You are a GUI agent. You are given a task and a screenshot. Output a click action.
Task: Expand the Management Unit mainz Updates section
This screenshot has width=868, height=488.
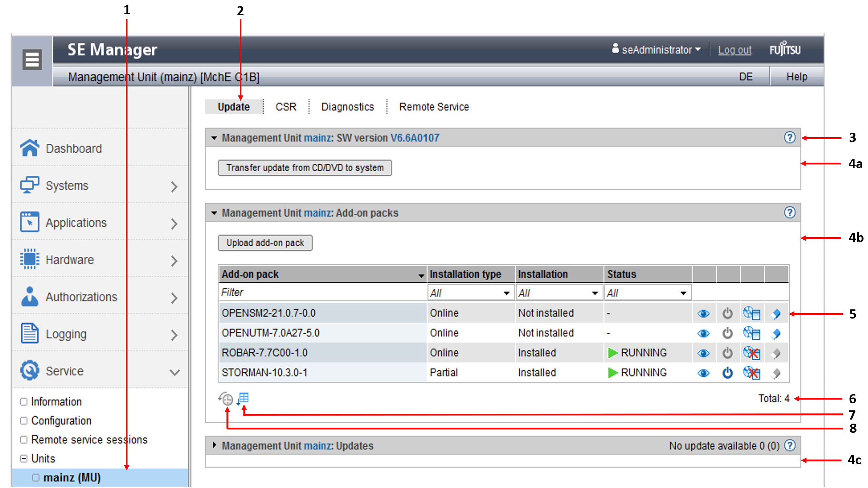(214, 445)
